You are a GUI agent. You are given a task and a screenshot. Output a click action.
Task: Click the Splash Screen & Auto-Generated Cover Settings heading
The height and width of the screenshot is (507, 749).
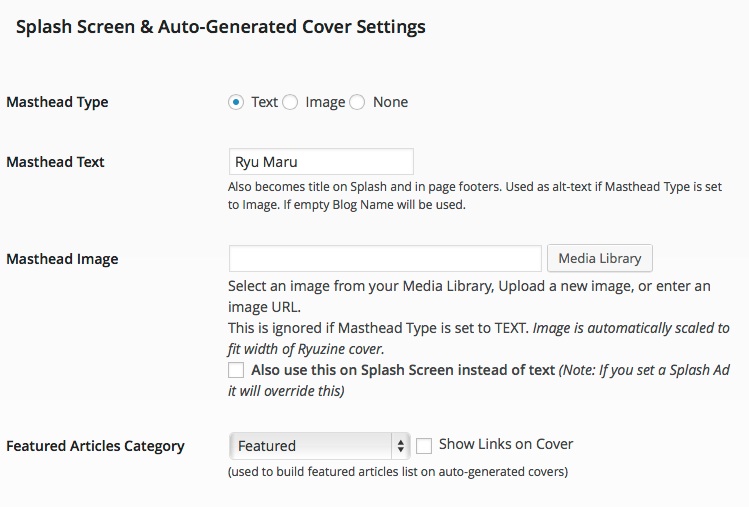[x=221, y=27]
